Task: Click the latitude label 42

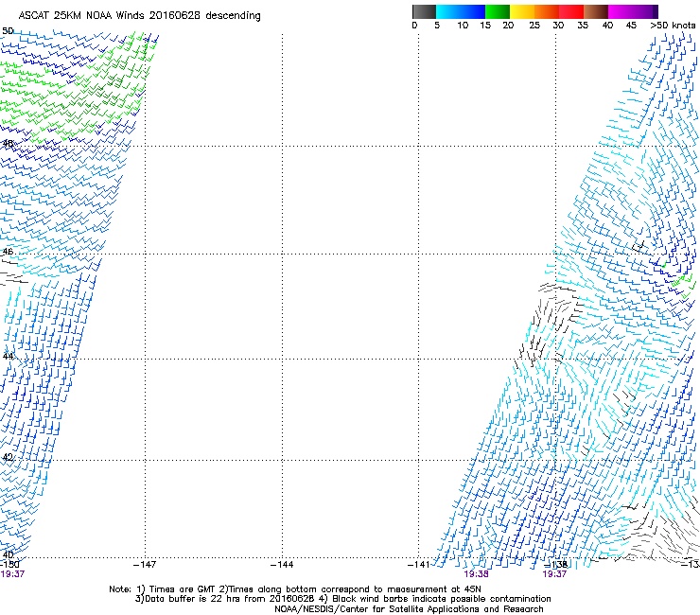Action: coord(8,457)
